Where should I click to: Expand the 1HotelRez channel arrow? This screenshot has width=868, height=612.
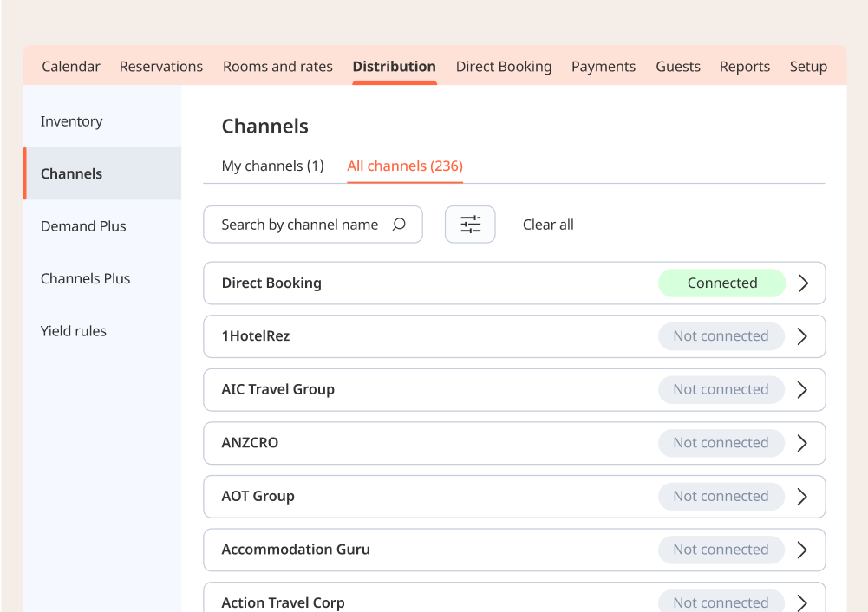click(x=802, y=336)
